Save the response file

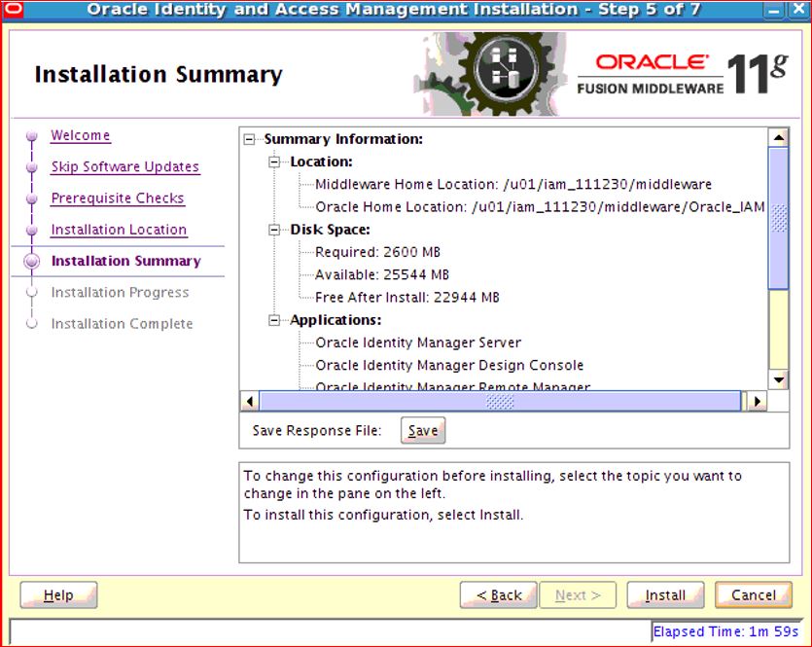pyautogui.click(x=423, y=430)
